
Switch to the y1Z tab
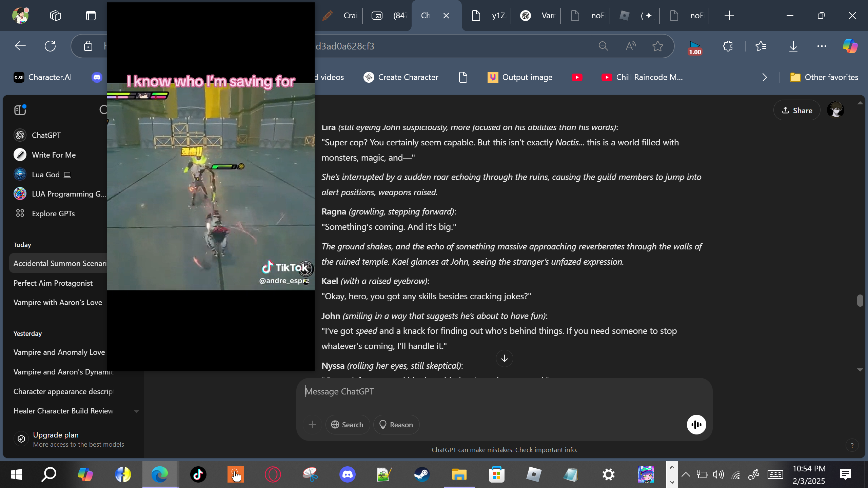pos(489,16)
